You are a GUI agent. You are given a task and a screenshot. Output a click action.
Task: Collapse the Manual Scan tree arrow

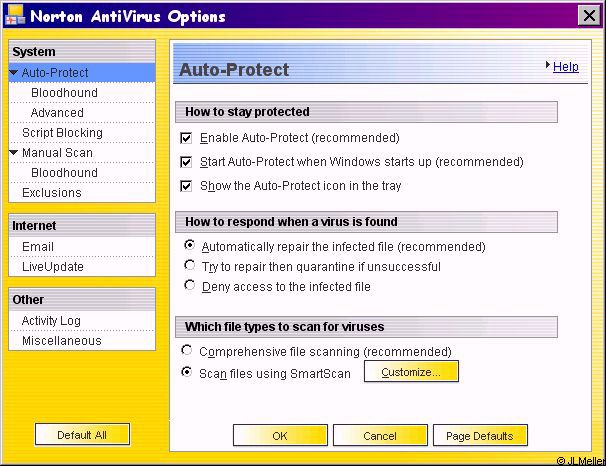click(x=14, y=152)
